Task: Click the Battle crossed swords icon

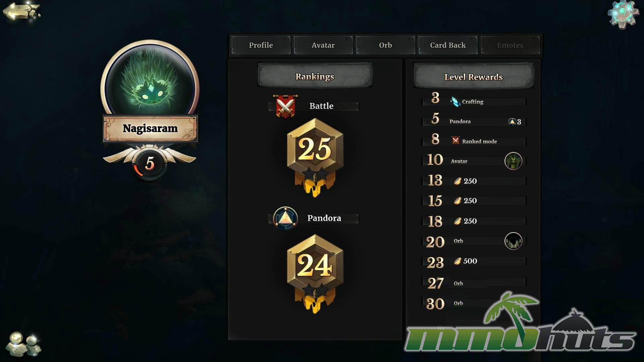Action: (285, 106)
